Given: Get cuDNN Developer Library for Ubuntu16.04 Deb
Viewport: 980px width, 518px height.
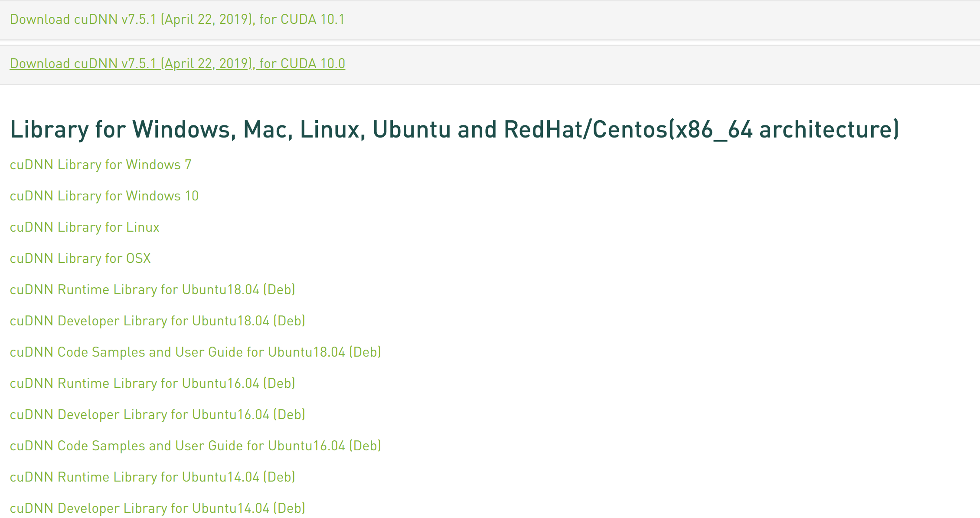Looking at the screenshot, I should click(157, 415).
